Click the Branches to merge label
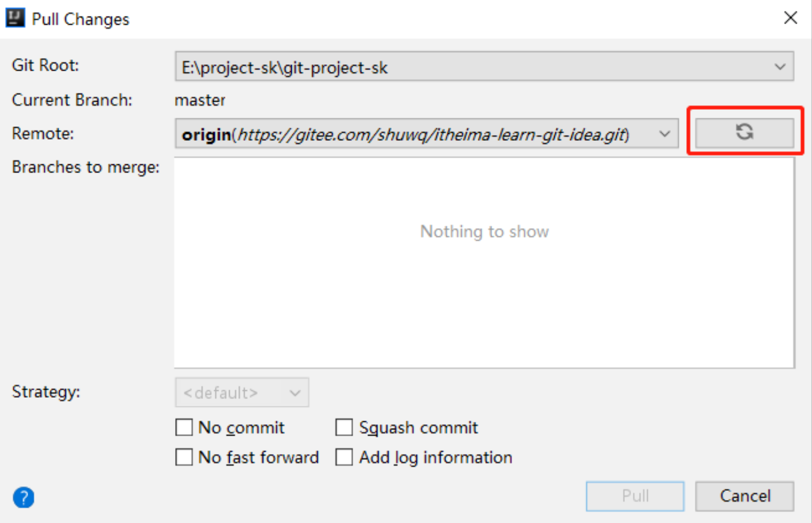Screen dimensions: 812x523 pos(86,167)
